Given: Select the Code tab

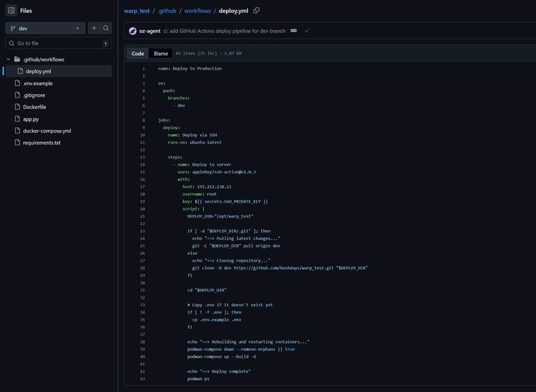Looking at the screenshot, I should coord(137,53).
